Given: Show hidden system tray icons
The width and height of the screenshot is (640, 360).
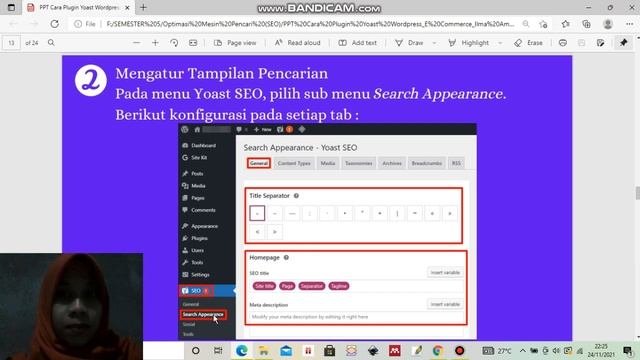Looking at the screenshot, I should [522, 351].
